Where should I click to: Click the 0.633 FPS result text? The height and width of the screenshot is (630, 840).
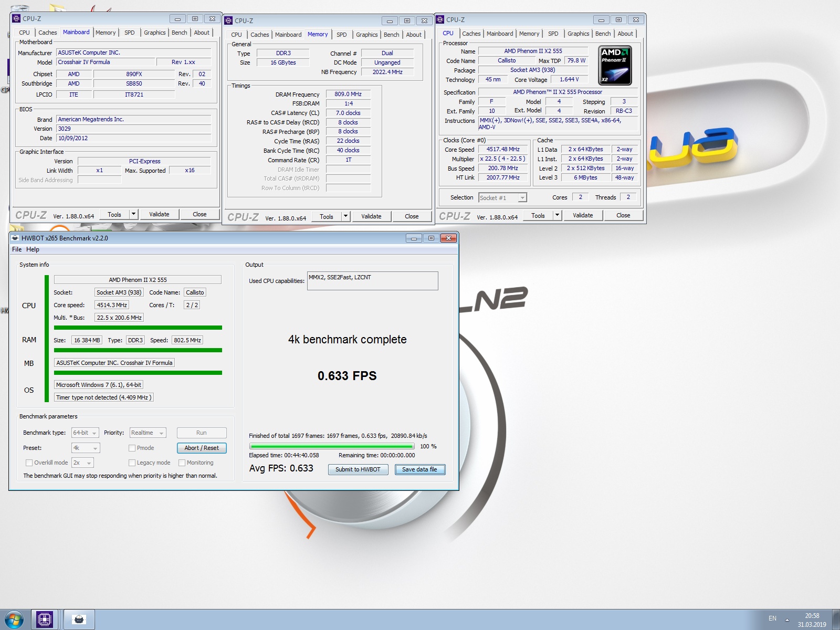[347, 376]
